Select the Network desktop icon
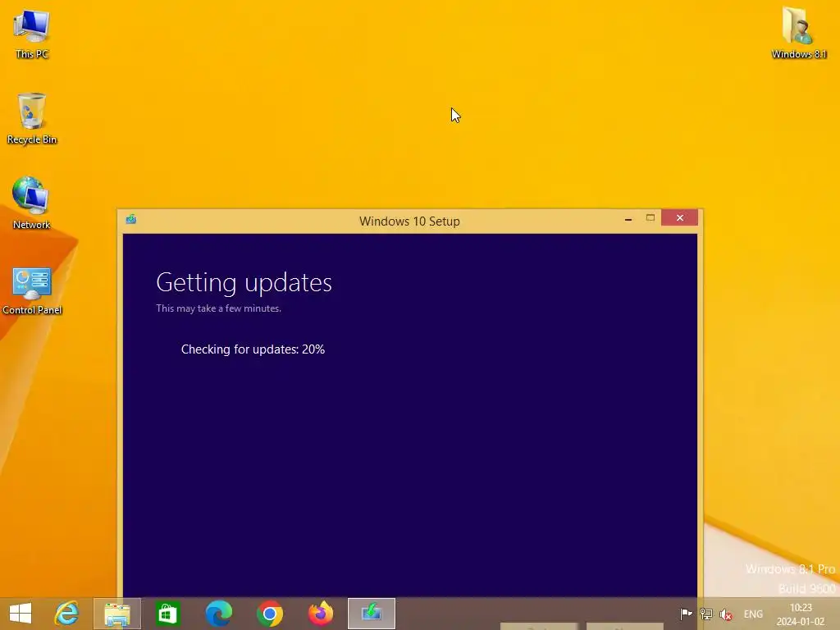 click(x=32, y=203)
